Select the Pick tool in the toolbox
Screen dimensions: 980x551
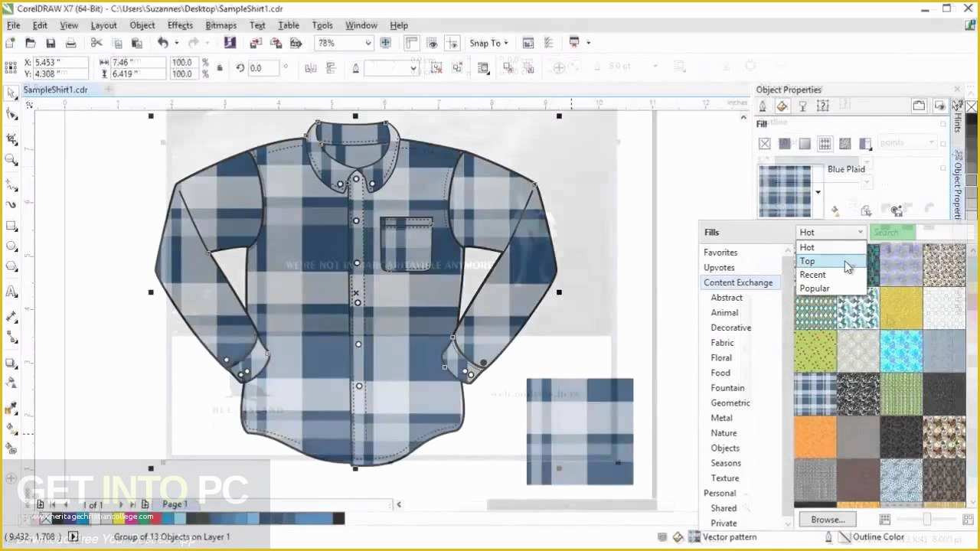11,93
